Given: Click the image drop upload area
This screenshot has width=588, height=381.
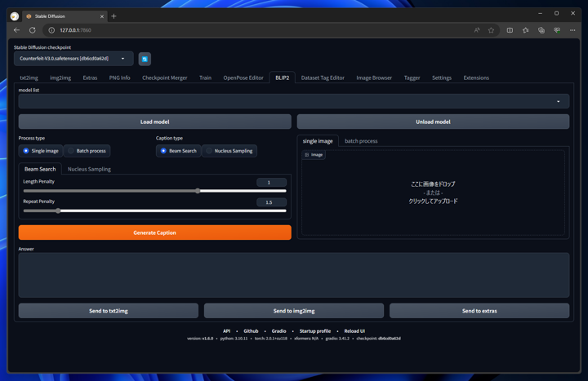Looking at the screenshot, I should (433, 193).
